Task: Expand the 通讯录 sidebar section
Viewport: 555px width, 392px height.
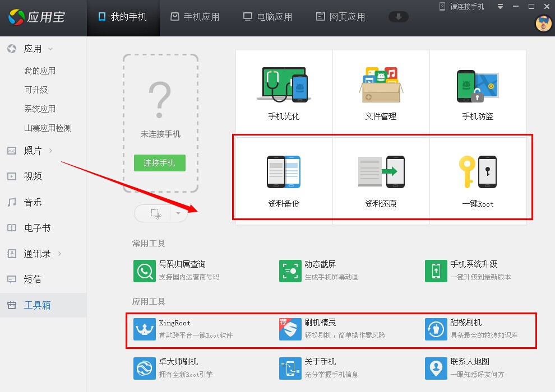Action: click(35, 254)
